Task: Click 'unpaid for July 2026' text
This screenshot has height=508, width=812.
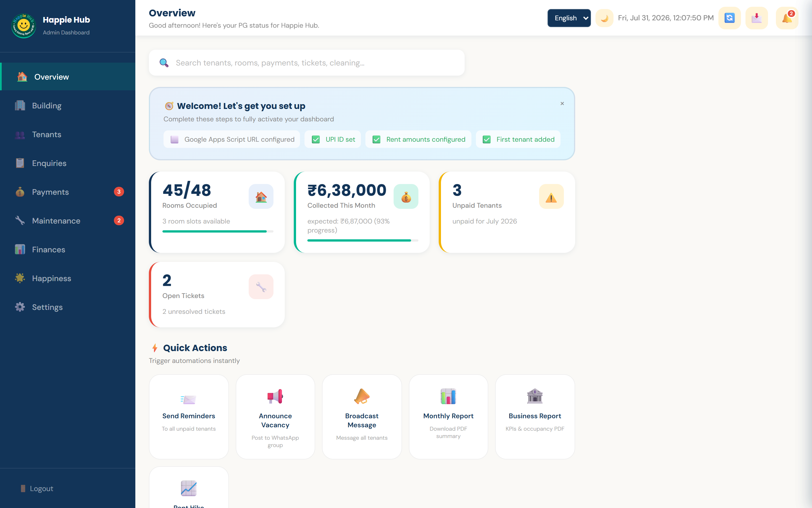Action: coord(484,222)
